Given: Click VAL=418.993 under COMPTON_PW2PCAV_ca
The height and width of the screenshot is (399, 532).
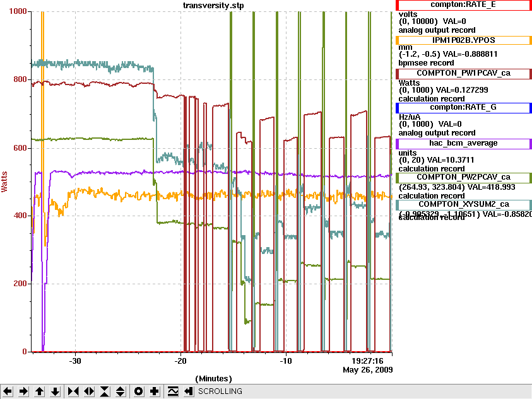Looking at the screenshot, I should coord(491,187).
